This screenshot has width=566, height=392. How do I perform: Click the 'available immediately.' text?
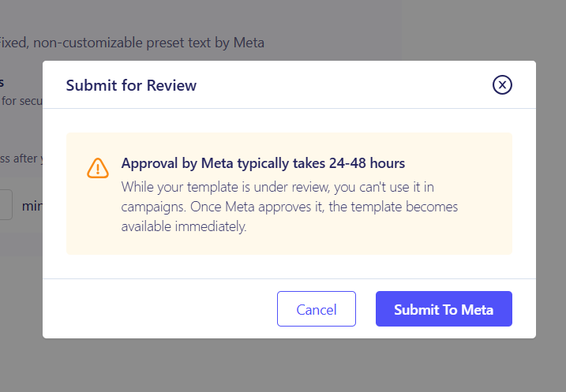pyautogui.click(x=184, y=226)
